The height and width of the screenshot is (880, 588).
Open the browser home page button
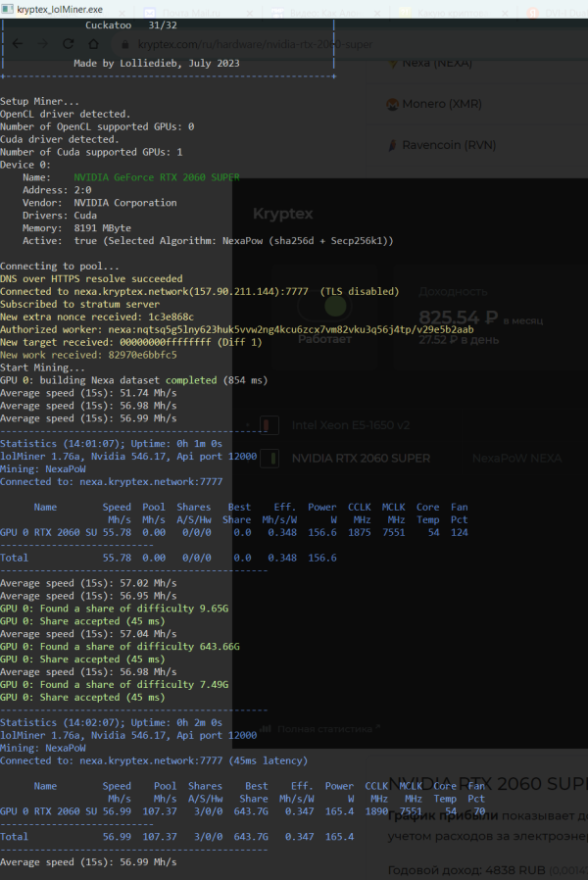[94, 44]
